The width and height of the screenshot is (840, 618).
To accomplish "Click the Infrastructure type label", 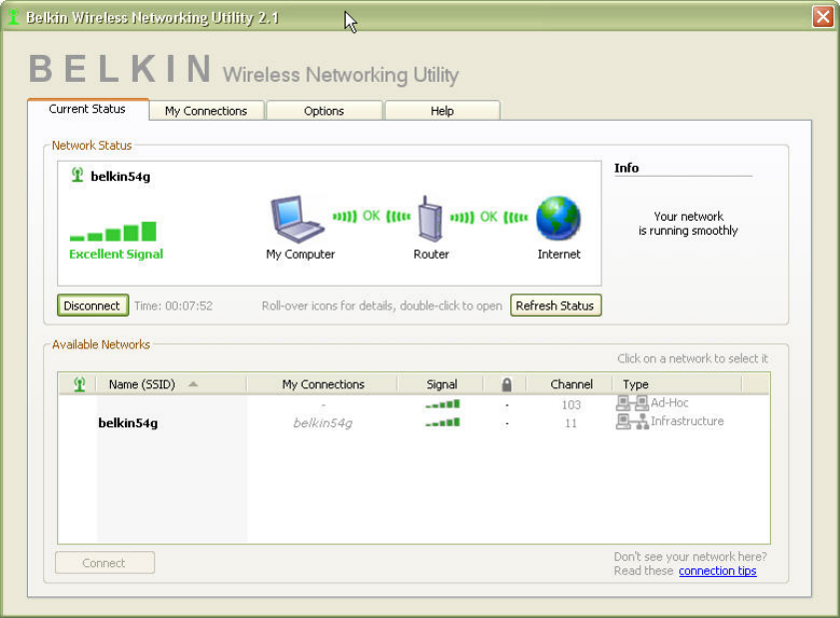I will pos(687,421).
